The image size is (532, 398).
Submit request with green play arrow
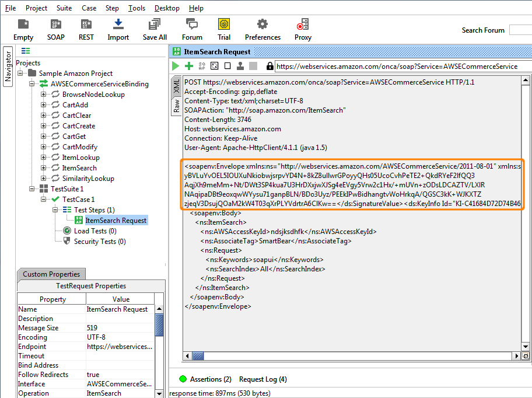pyautogui.click(x=176, y=66)
